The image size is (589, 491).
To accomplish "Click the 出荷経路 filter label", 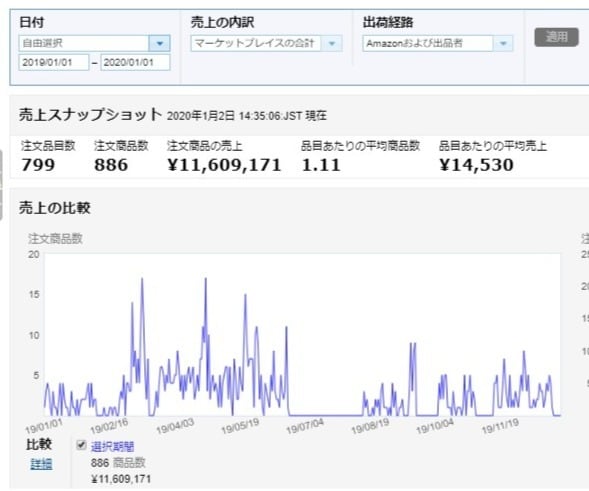I will coord(388,22).
